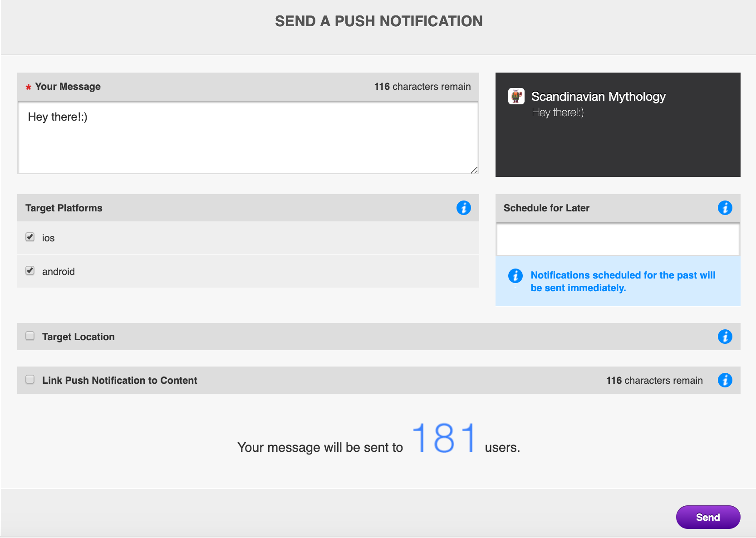Click the message box resize handle
This screenshot has height=538, width=756.
click(474, 170)
